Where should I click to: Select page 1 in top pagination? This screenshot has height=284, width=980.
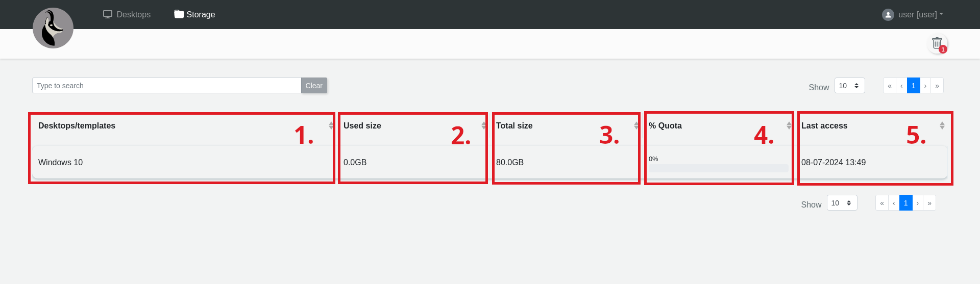tap(913, 86)
